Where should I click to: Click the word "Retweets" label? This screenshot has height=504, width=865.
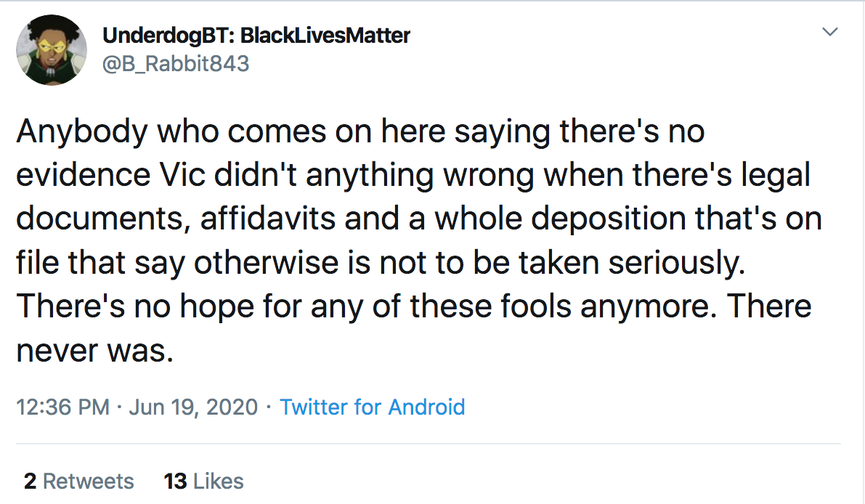[x=89, y=481]
